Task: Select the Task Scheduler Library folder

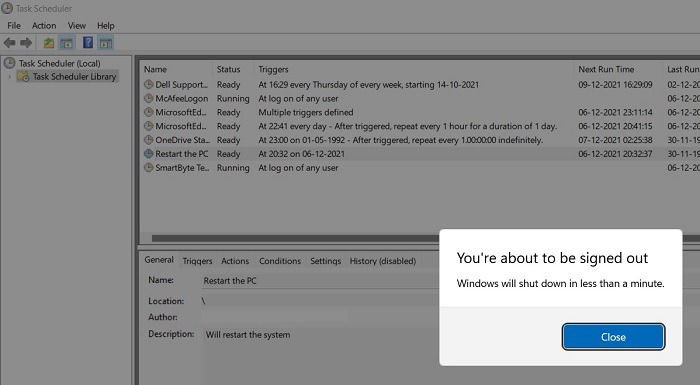Action: (68, 76)
